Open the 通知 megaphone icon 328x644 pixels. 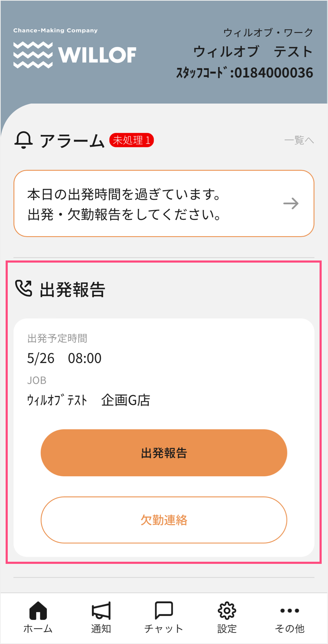[101, 610]
